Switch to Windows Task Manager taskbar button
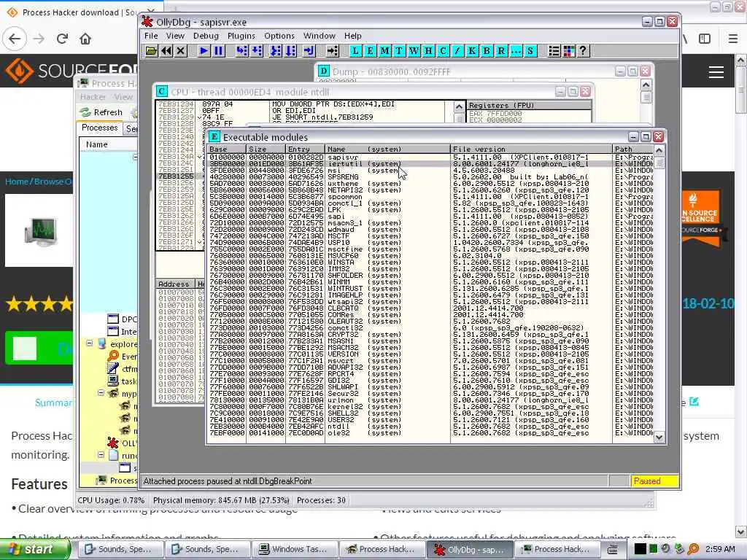 [295, 549]
